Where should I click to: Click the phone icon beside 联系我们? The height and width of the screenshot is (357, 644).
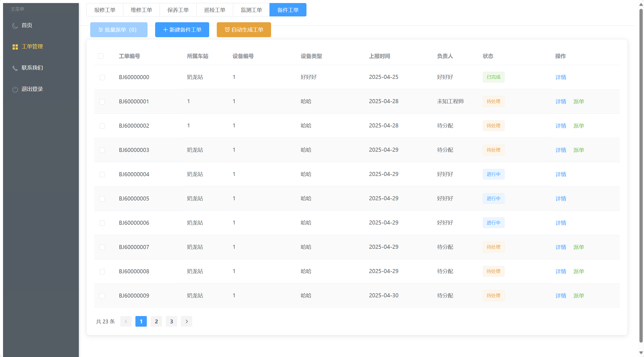click(15, 68)
